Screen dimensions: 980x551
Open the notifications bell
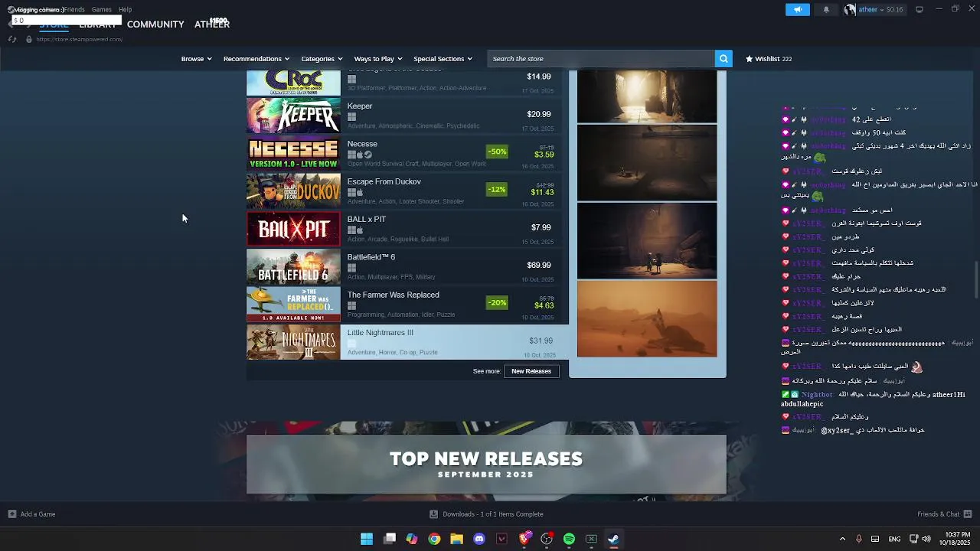pos(826,10)
